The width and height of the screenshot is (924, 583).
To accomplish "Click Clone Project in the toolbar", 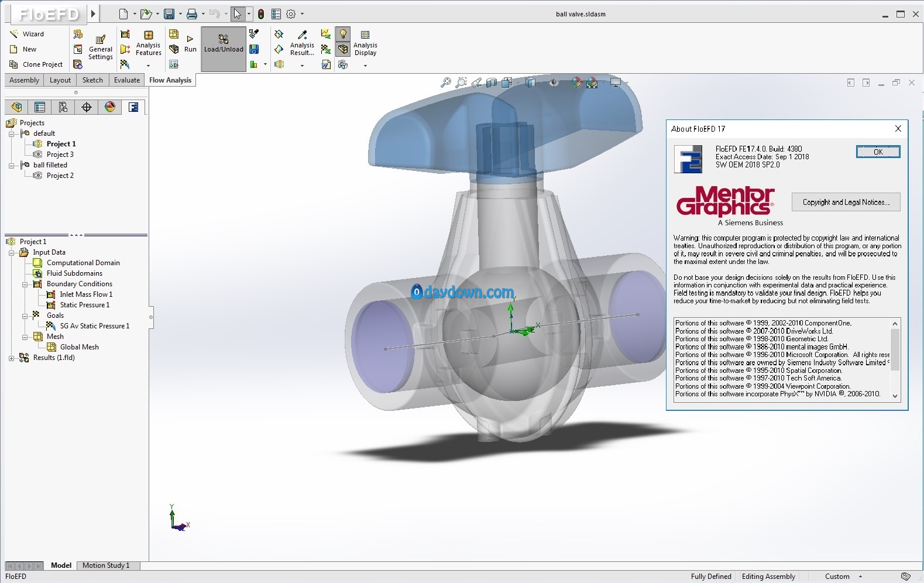I will coord(36,64).
